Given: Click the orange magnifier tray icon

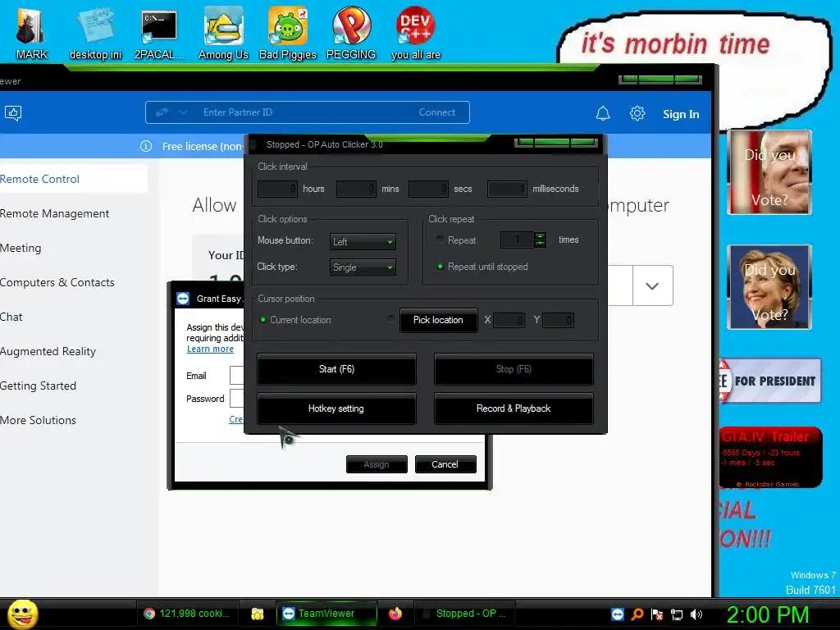Looking at the screenshot, I should tap(637, 614).
